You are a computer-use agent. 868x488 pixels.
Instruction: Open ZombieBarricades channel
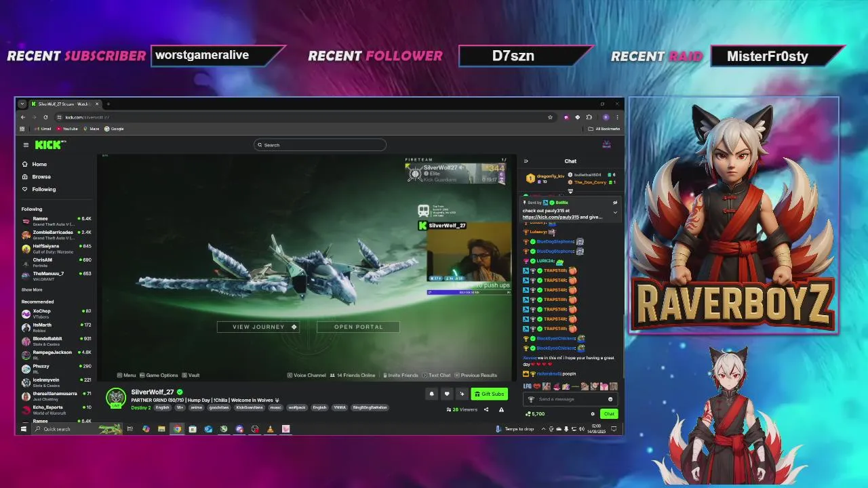[56, 235]
